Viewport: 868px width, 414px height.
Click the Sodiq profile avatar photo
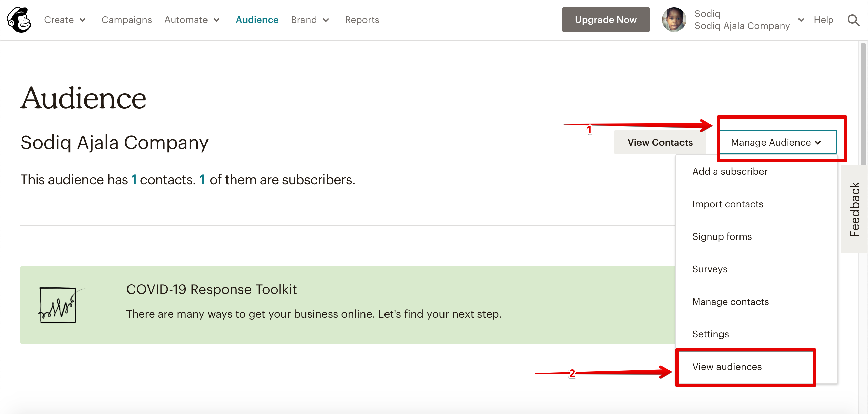674,20
